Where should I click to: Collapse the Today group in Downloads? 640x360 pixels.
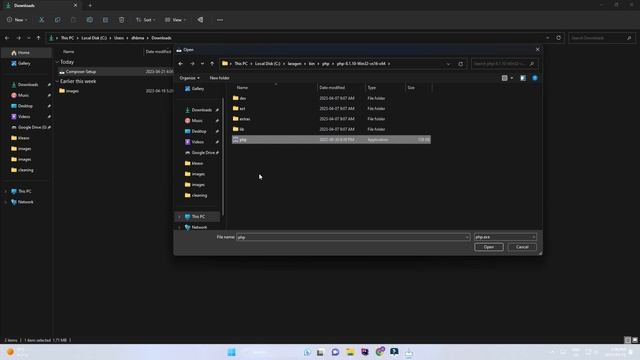[x=57, y=62]
